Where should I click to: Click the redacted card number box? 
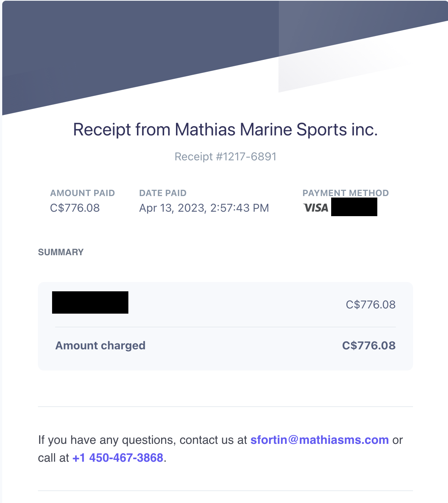pos(354,207)
